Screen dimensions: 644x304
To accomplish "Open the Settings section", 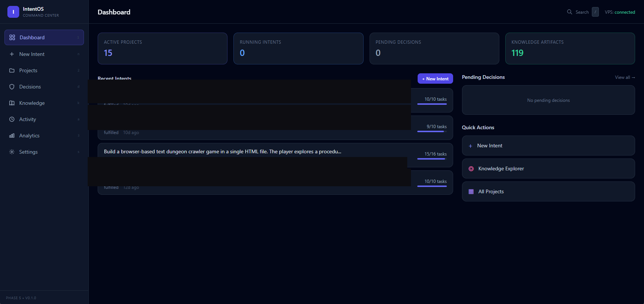I will [x=44, y=152].
